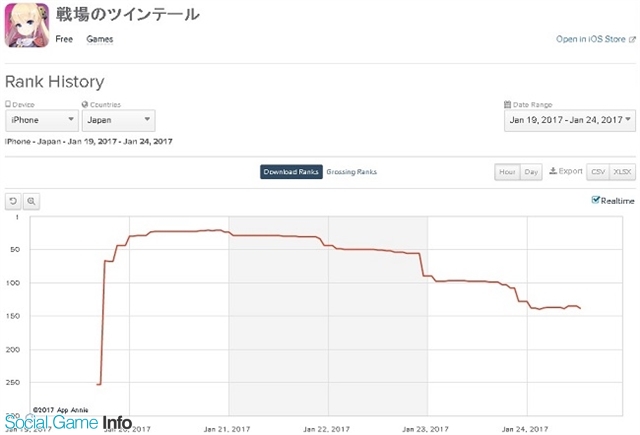Click the external link icon beside iOS Store

pos(632,40)
